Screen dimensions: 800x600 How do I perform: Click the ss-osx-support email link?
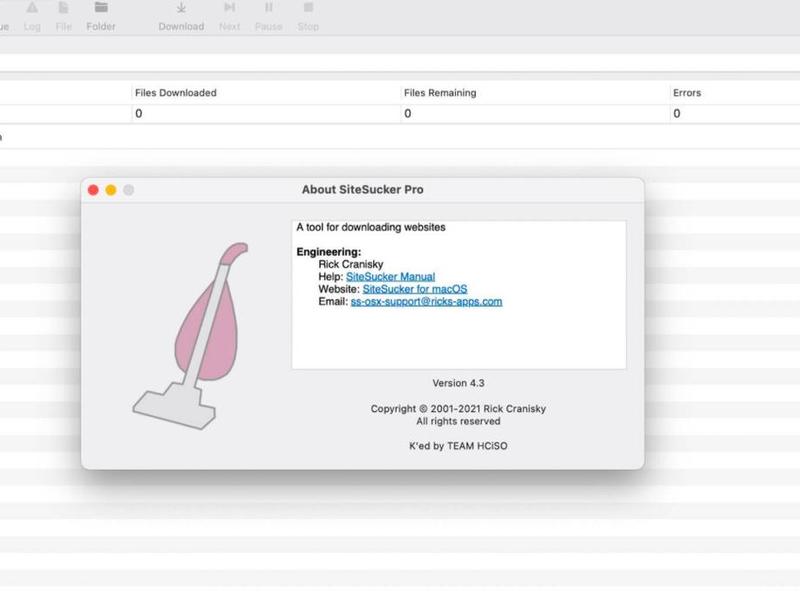pos(427,302)
